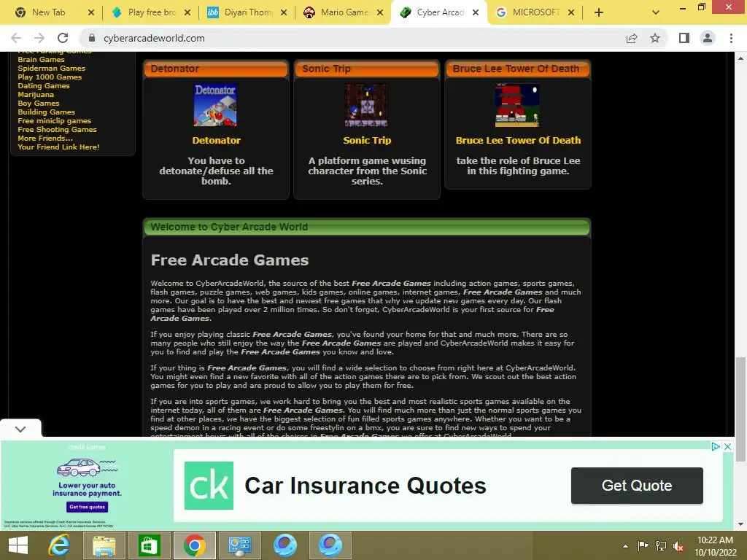Open the Control Panel taskbar icon
The width and height of the screenshot is (747, 560).
[239, 545]
